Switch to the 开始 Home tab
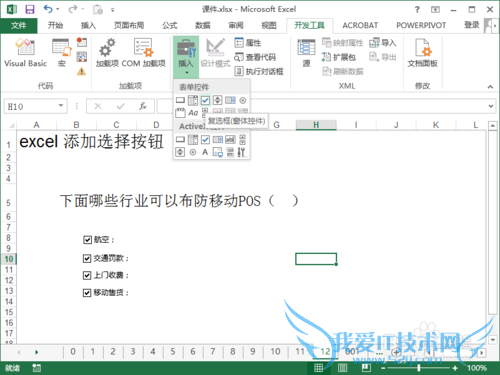Screen dimensions: 500x375 tap(55, 25)
